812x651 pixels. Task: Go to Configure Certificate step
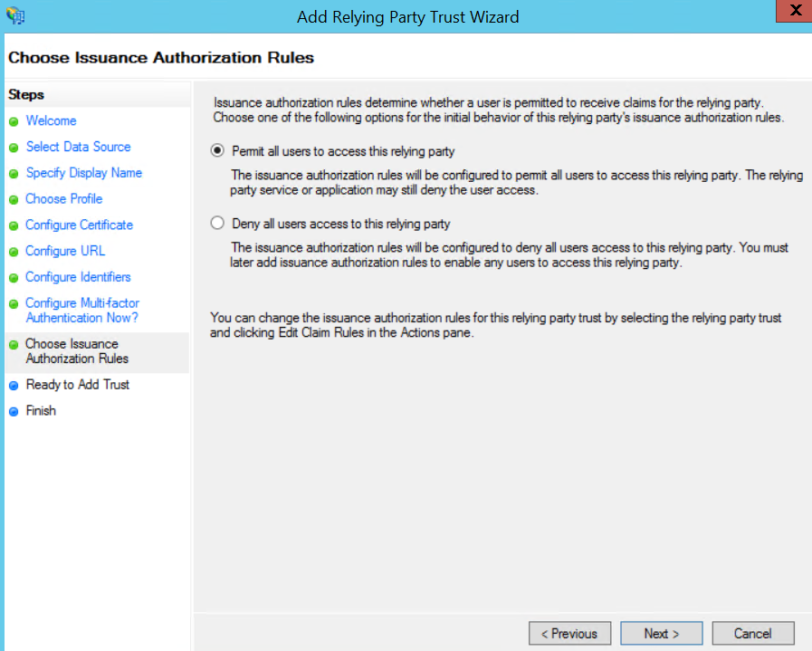[x=80, y=225]
